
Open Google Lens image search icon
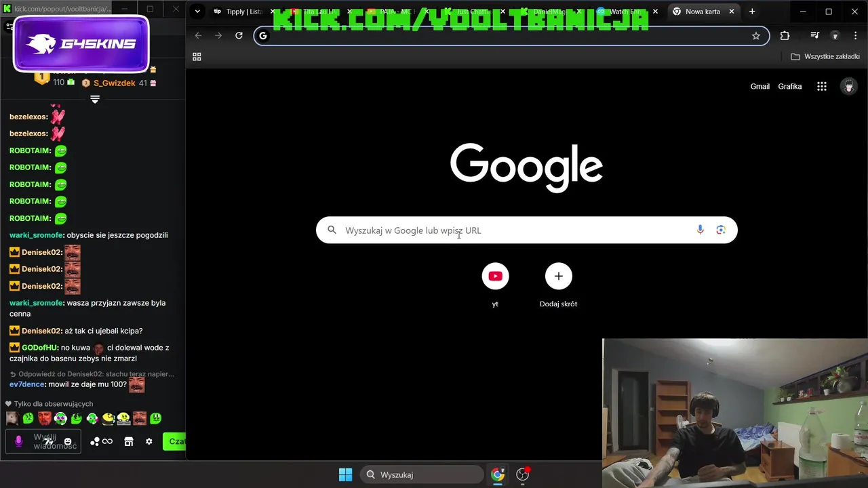[x=721, y=230]
